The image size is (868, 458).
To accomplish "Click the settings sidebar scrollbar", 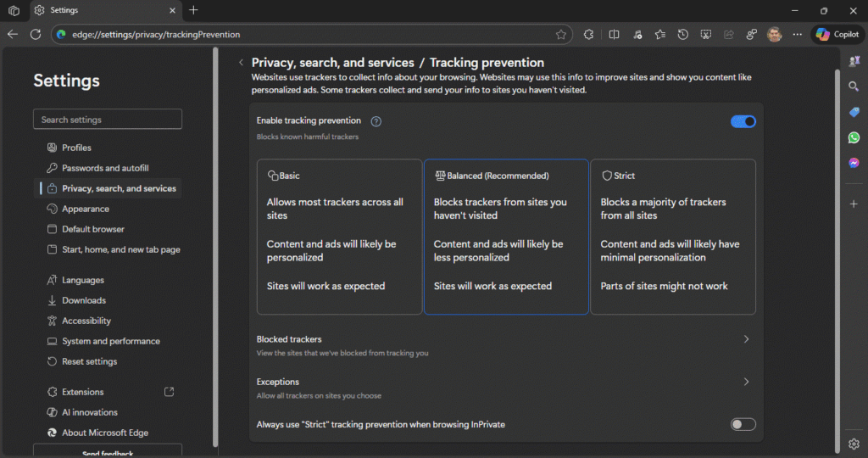I will point(215,247).
